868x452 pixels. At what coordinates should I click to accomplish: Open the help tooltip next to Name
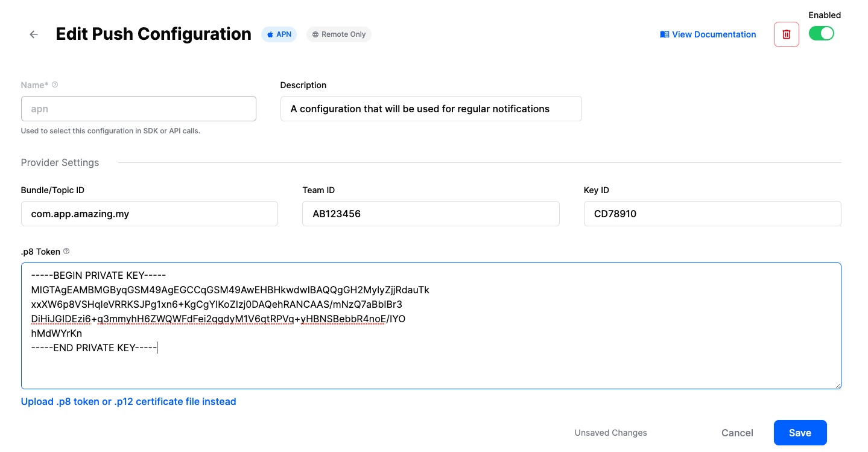pos(55,84)
